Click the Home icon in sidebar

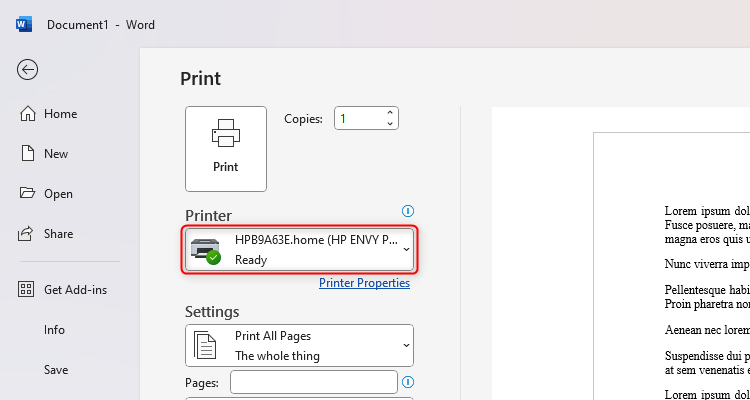pyautogui.click(x=28, y=114)
